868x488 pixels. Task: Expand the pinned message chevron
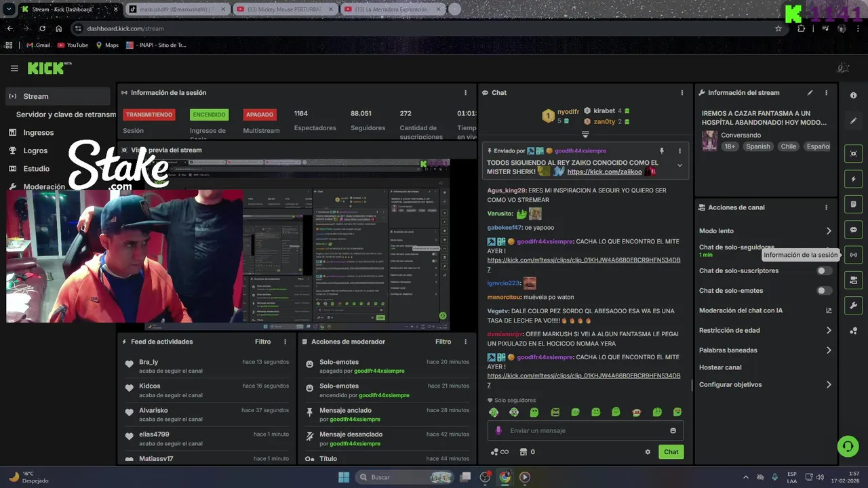[x=679, y=165]
